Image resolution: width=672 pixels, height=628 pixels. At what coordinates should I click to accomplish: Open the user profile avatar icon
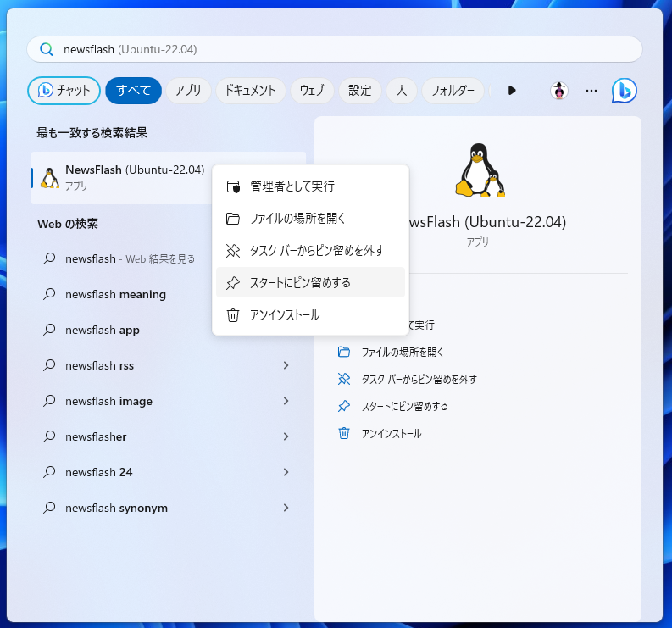(558, 91)
